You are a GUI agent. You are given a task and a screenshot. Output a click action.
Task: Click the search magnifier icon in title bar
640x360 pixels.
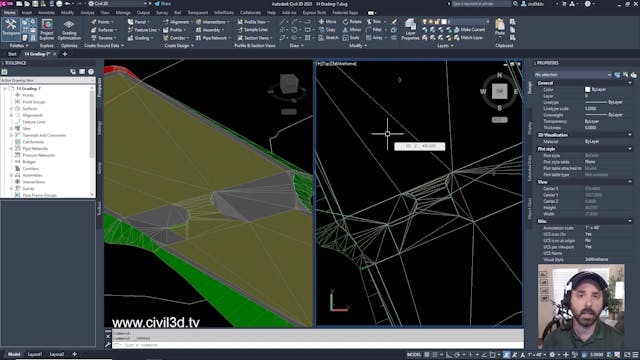[516, 4]
